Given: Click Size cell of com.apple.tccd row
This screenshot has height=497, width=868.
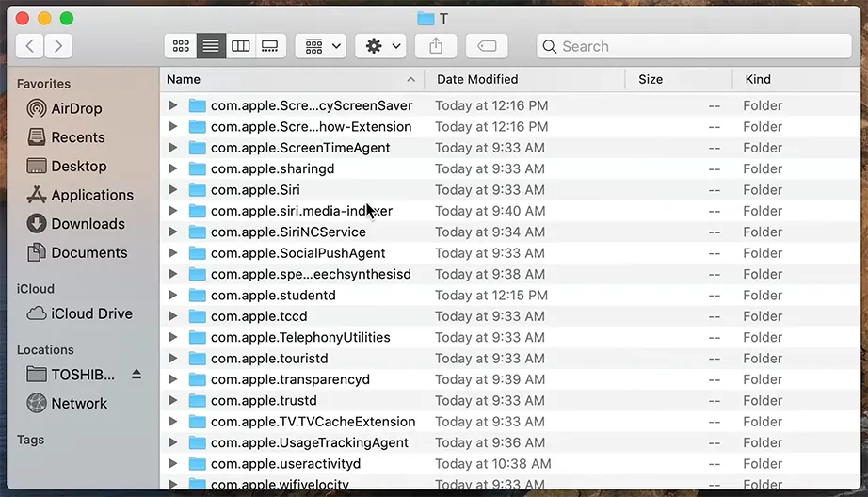Looking at the screenshot, I should coord(715,316).
